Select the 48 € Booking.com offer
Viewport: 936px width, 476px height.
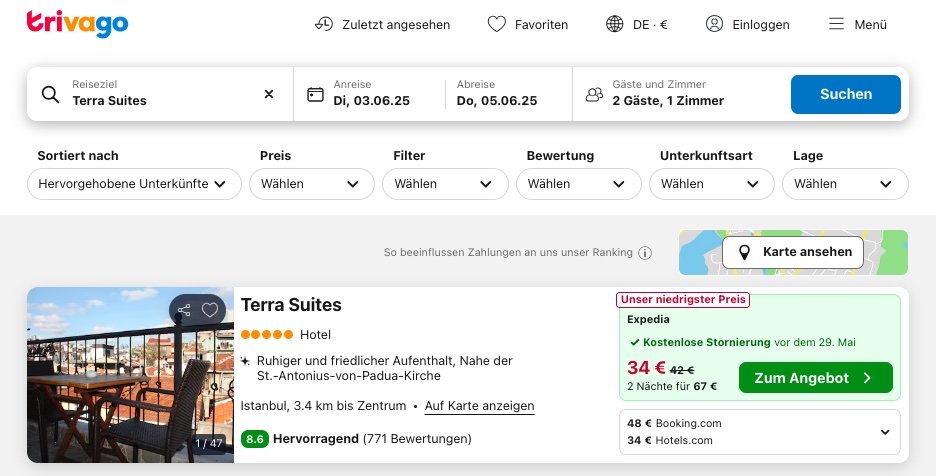(x=674, y=423)
